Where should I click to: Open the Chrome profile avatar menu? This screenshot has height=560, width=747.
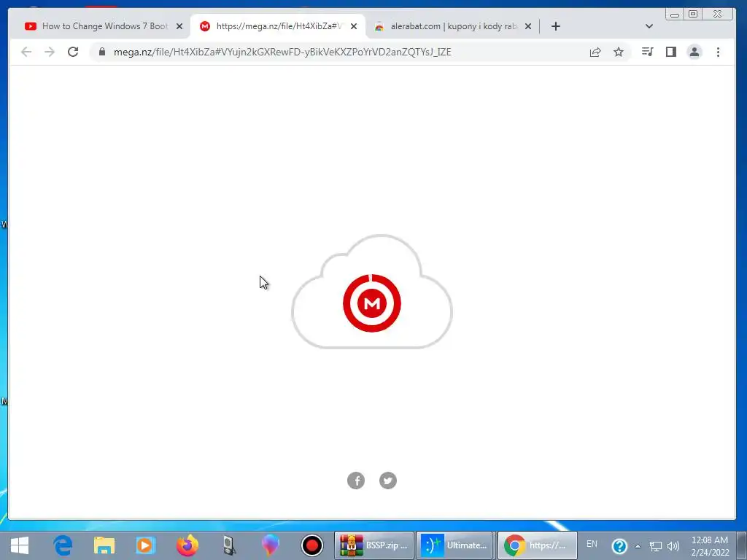[694, 52]
